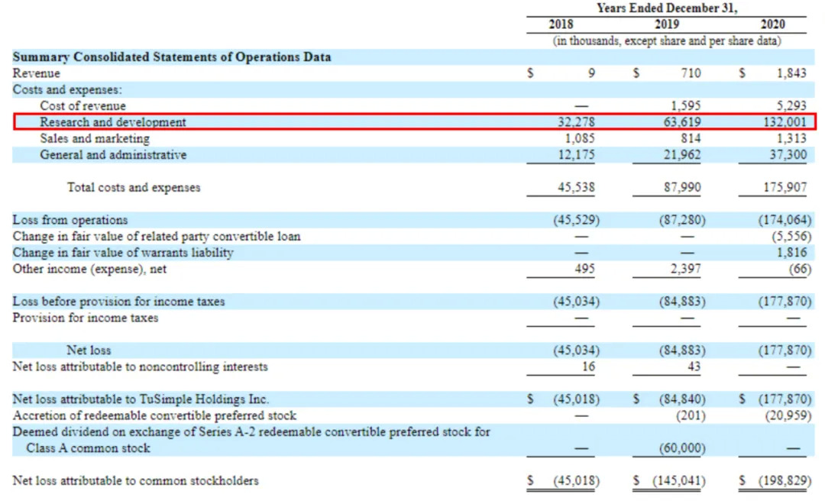Click the 'Research and development' row label
The width and height of the screenshot is (825, 504).
113,122
